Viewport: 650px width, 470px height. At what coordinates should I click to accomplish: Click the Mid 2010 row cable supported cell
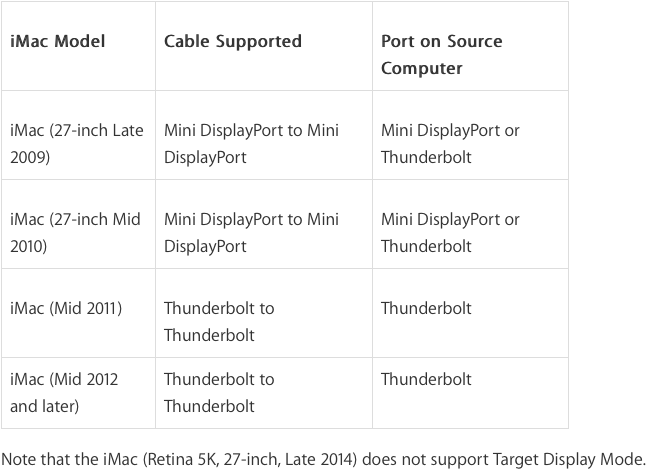point(264,224)
